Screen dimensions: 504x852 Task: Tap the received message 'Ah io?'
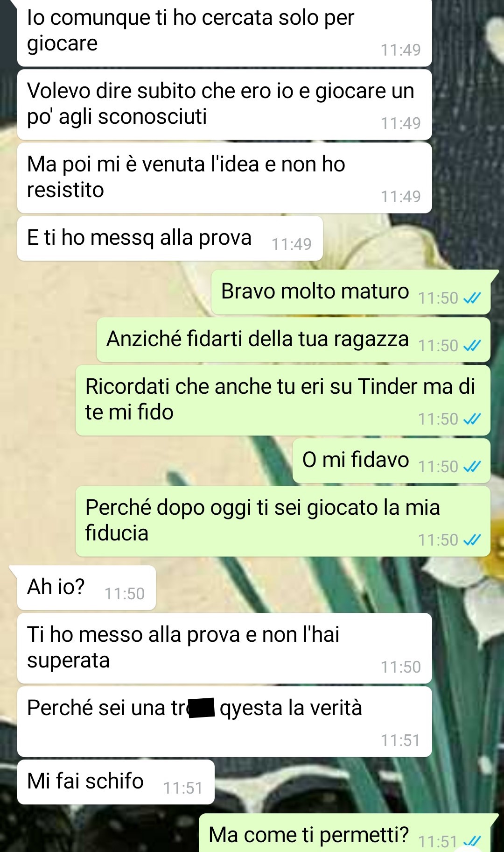(x=86, y=588)
